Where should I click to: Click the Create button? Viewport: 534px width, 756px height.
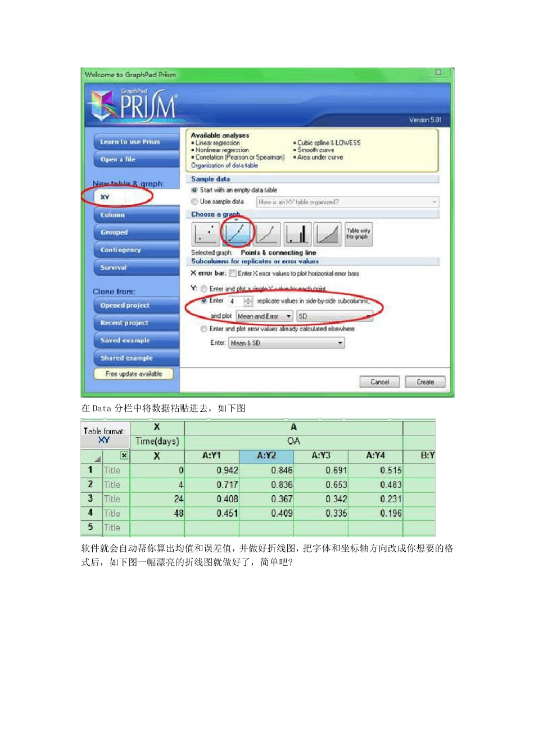tap(425, 382)
